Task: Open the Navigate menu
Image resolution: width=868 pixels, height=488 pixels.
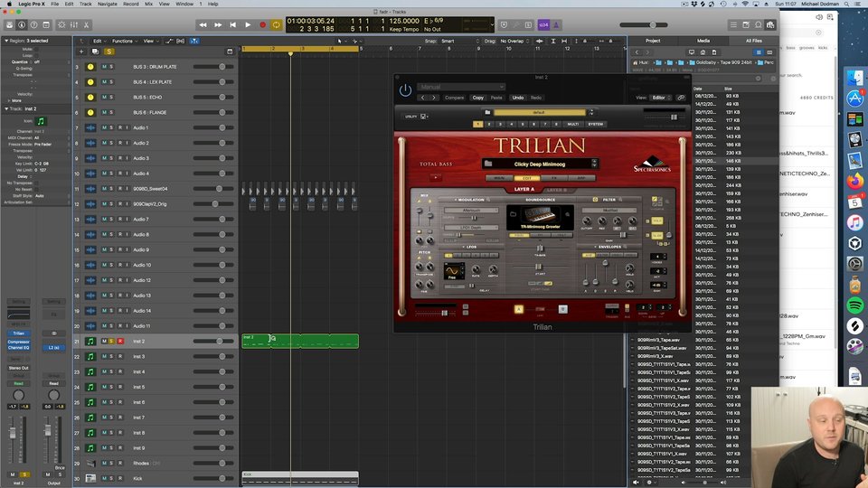Action: [108, 4]
